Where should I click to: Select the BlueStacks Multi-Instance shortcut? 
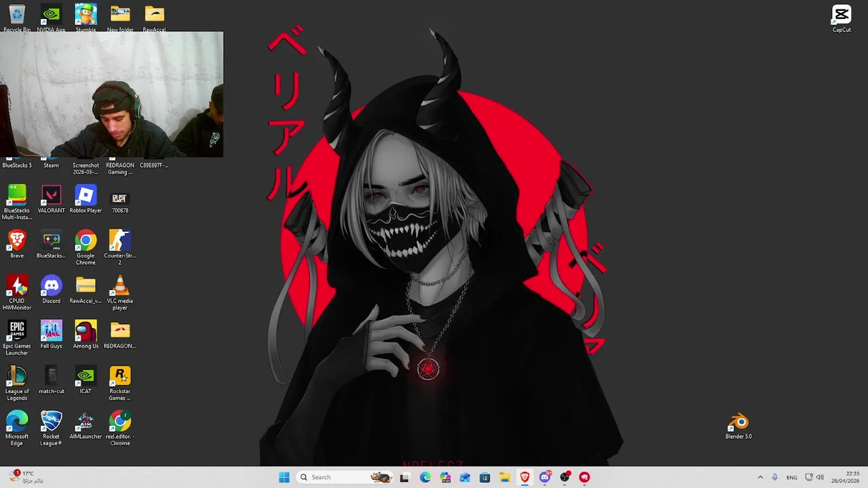(17, 202)
